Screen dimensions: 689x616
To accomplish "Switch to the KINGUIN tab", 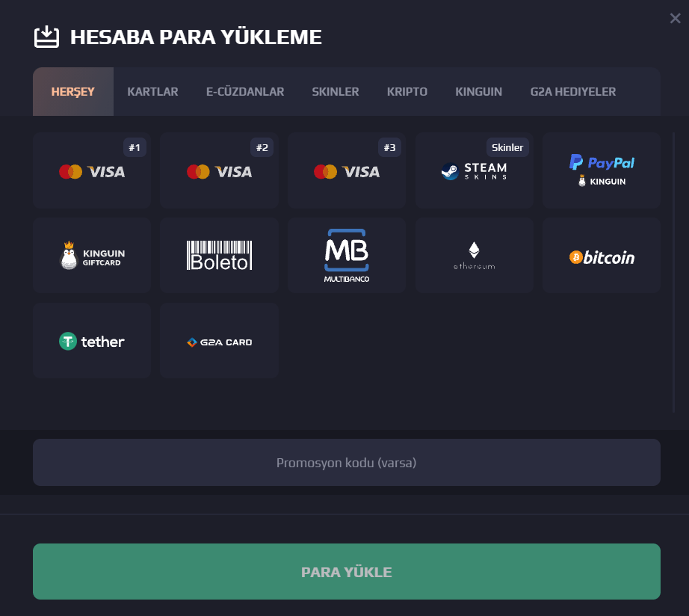I will [478, 91].
